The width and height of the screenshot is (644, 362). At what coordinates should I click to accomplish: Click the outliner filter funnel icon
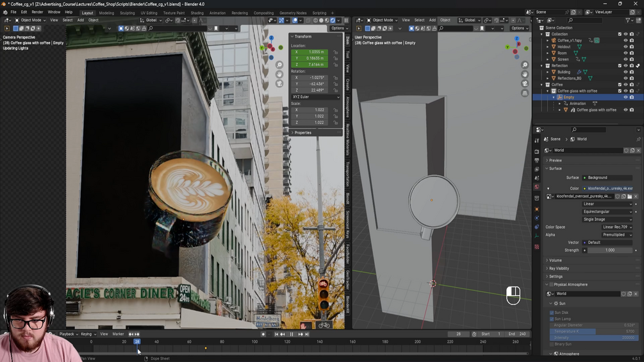(x=628, y=20)
